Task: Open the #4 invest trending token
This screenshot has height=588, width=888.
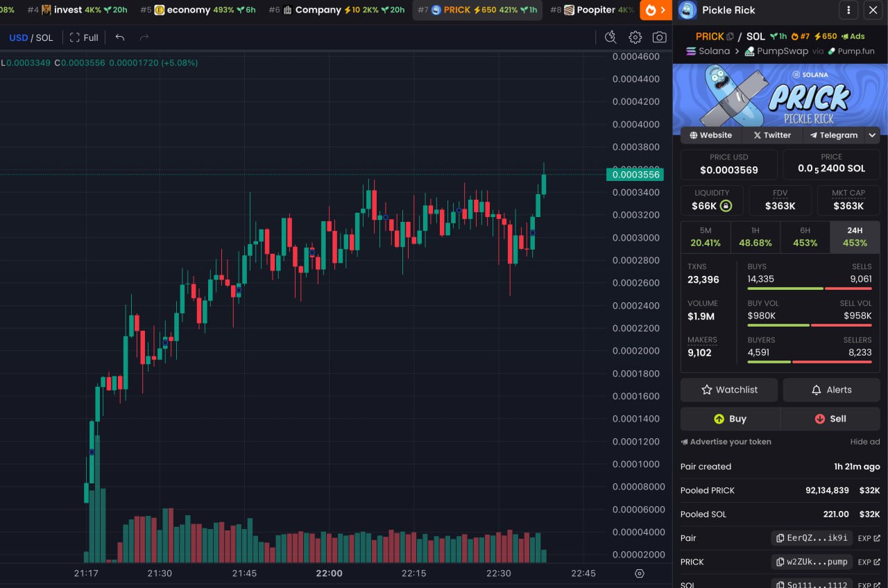Action: click(x=78, y=10)
